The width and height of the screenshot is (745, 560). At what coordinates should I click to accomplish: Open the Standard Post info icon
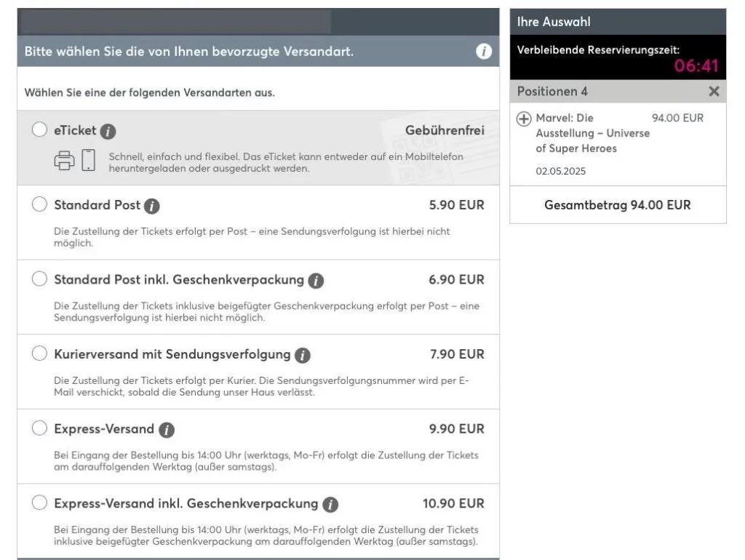coord(154,204)
